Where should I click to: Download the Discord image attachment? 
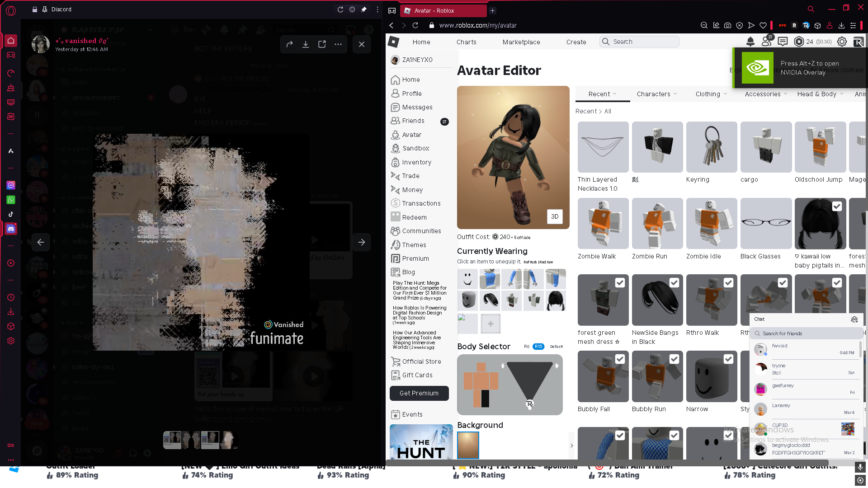click(x=306, y=44)
